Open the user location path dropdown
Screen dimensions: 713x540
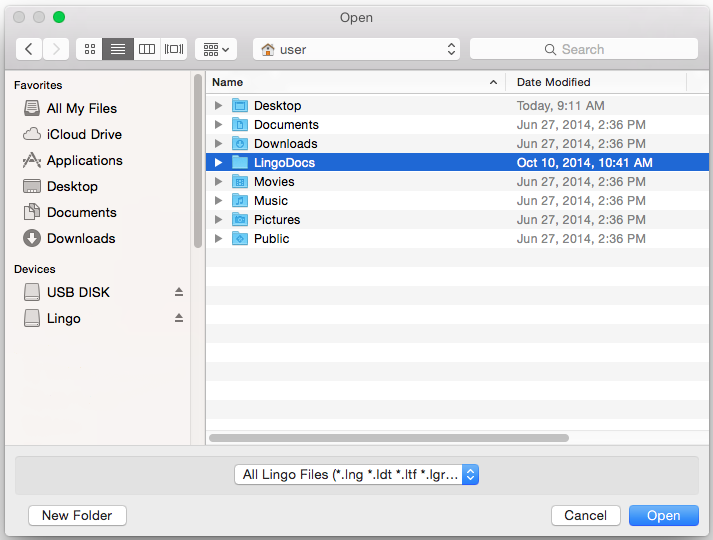(x=356, y=49)
